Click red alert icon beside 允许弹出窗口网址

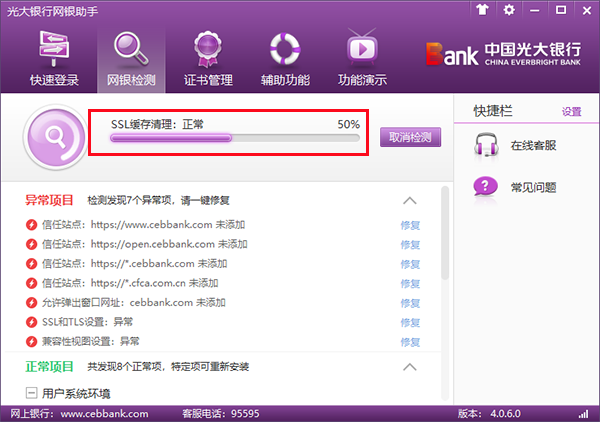[31, 303]
